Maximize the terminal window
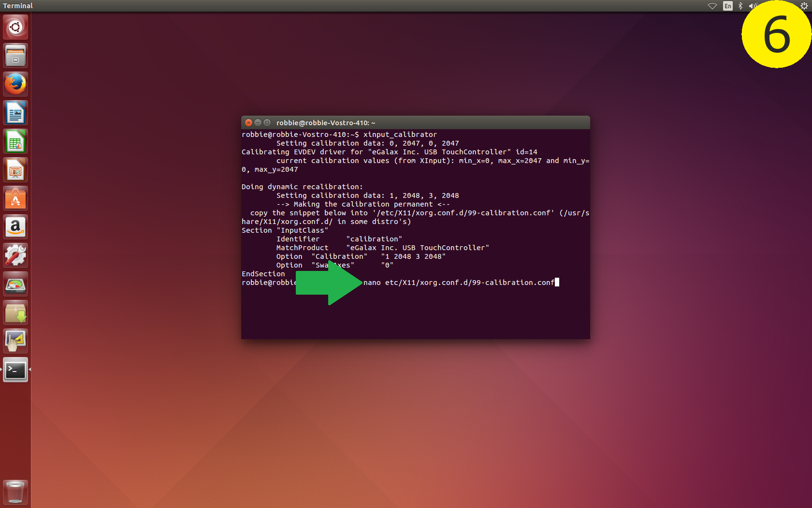The image size is (812, 508). click(267, 123)
